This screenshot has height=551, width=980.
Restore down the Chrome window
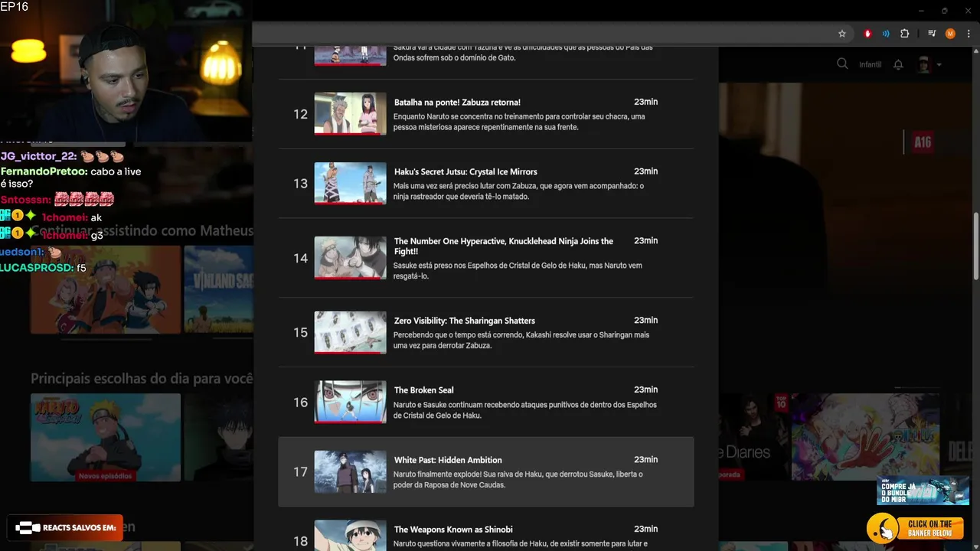[x=945, y=11]
